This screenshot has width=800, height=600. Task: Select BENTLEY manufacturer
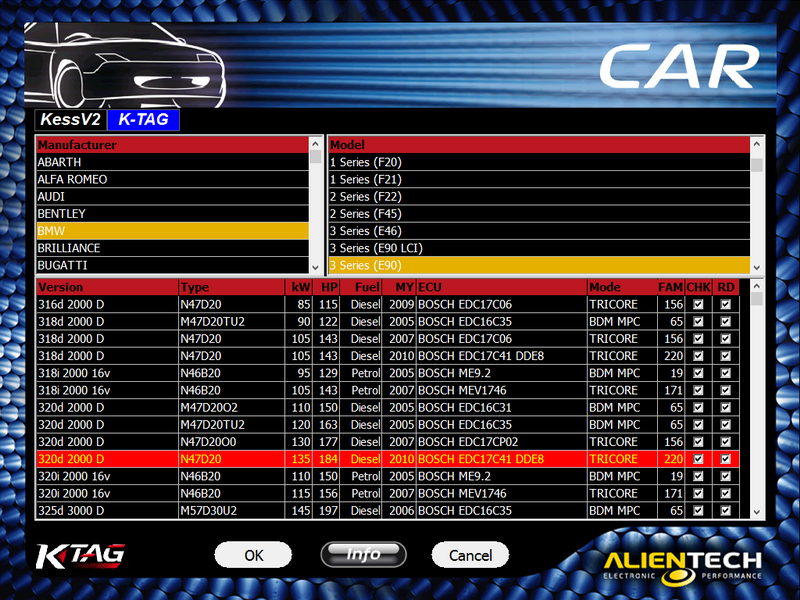point(172,213)
